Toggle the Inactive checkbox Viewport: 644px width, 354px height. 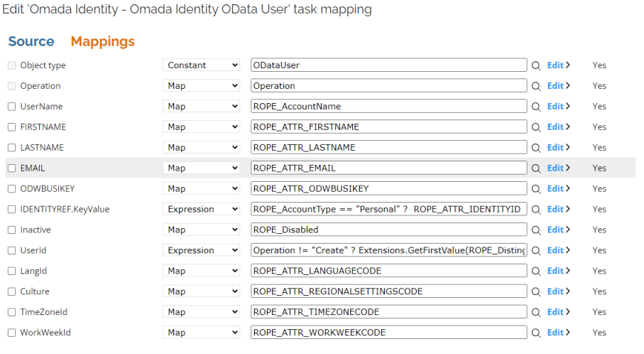pyautogui.click(x=12, y=230)
